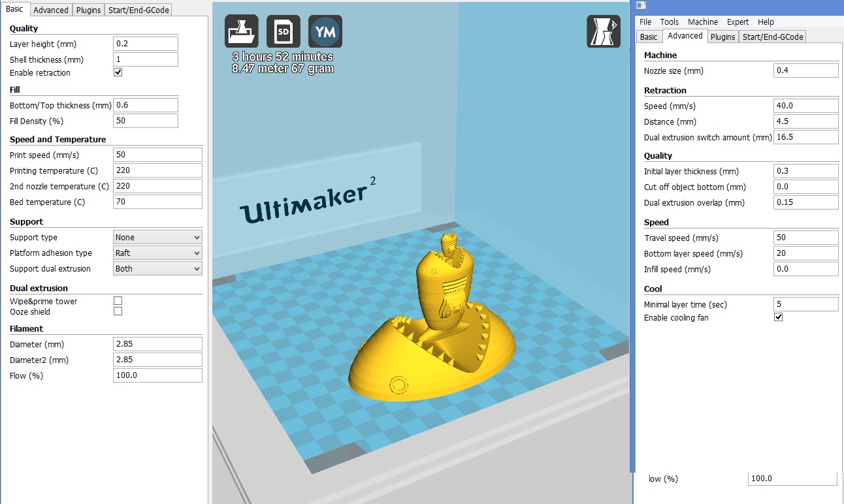
Task: Open the Expert menu
Action: tap(738, 22)
